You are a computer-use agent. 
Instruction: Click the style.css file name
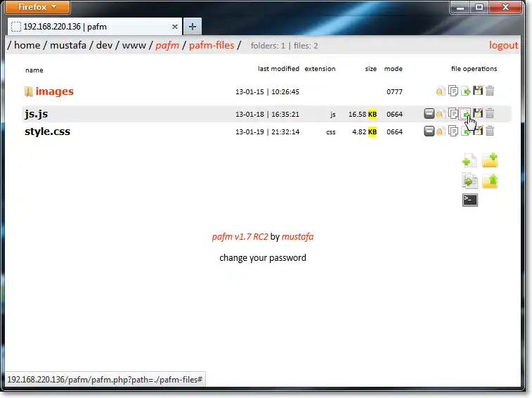click(x=48, y=131)
